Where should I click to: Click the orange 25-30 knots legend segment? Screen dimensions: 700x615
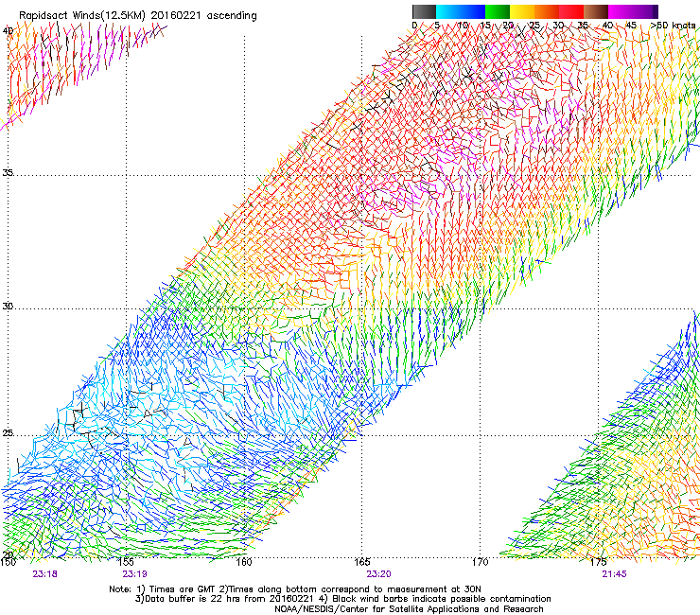click(x=547, y=11)
